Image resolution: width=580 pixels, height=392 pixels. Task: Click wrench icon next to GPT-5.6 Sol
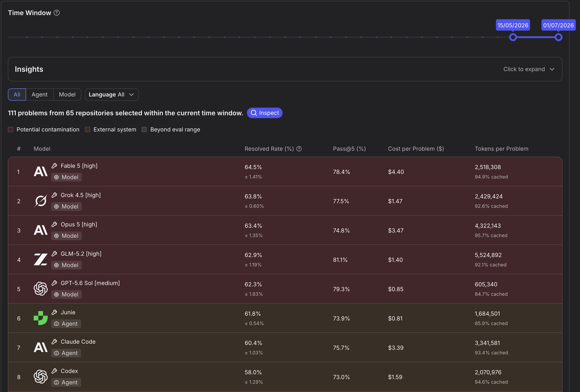54,283
